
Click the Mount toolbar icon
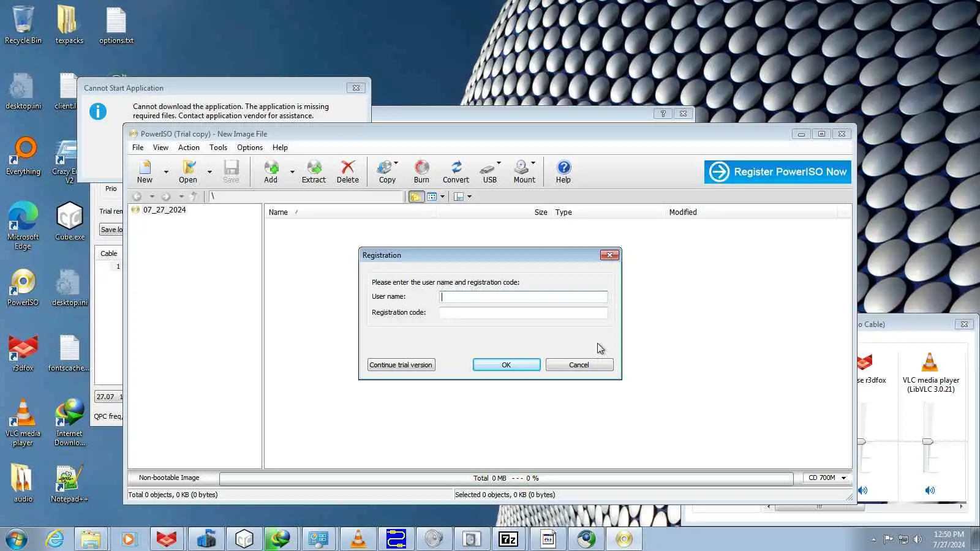[x=524, y=171]
